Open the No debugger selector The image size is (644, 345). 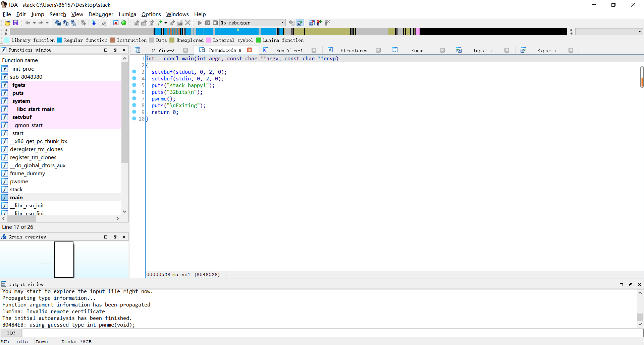tap(252, 23)
